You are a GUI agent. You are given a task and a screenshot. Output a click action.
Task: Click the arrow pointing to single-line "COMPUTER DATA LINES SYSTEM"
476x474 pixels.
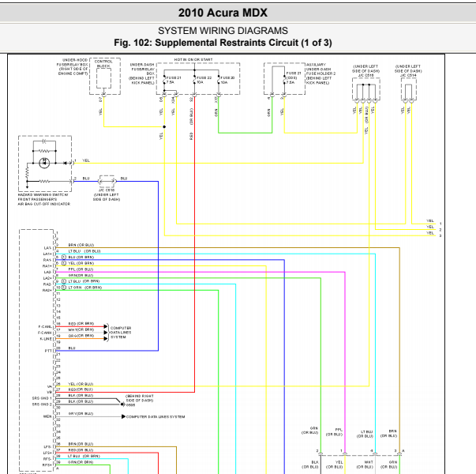coord(123,416)
